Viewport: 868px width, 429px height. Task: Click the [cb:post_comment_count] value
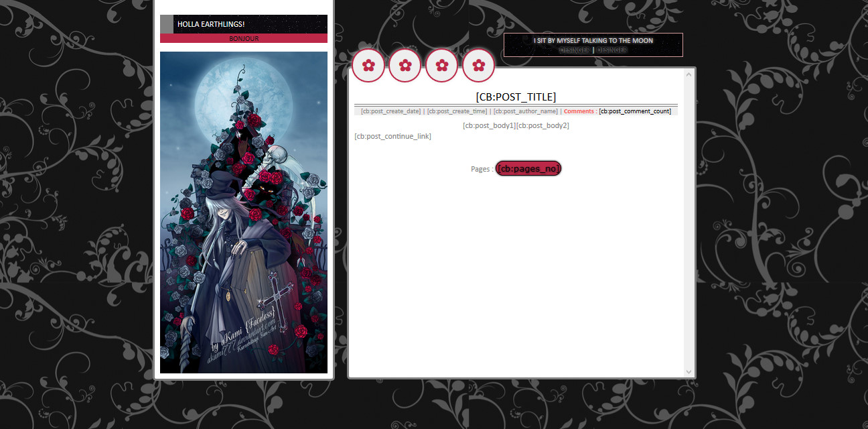(635, 111)
